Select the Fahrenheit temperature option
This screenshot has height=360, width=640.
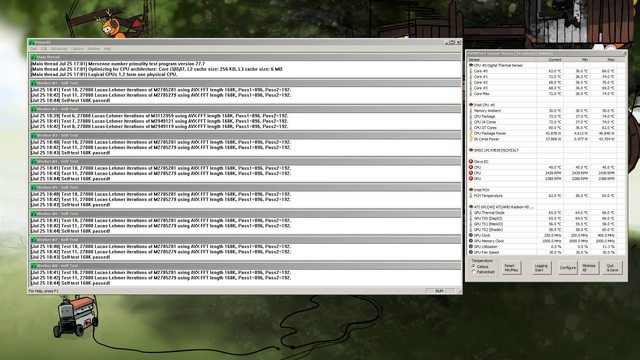(474, 272)
